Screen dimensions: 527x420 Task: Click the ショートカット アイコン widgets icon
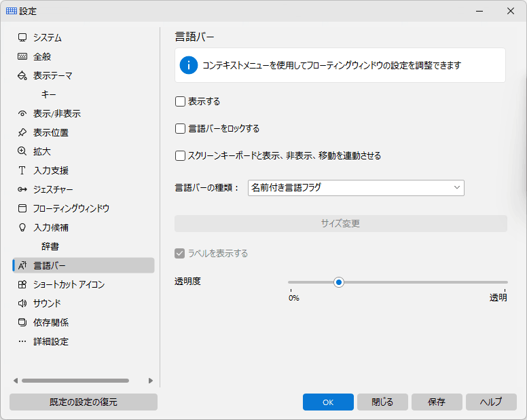22,285
